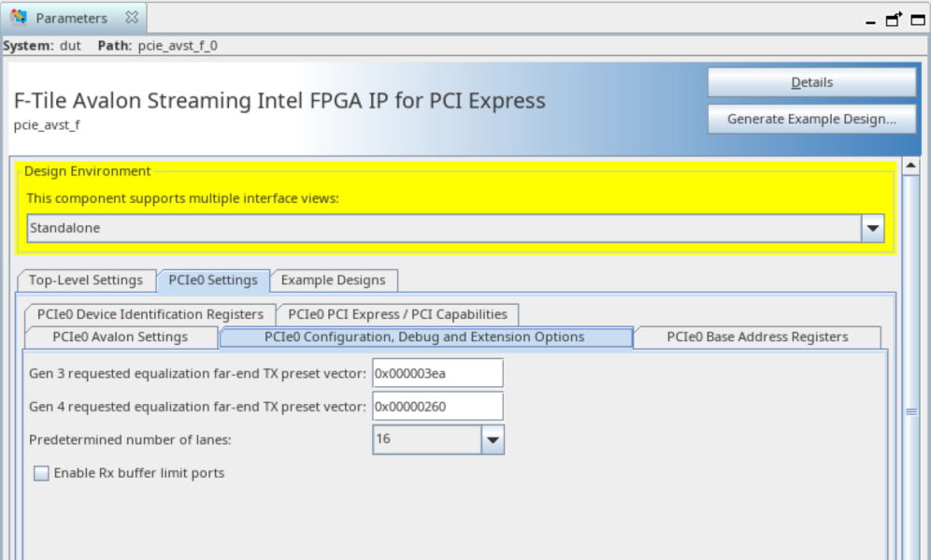Select the PCIe0 Settings tab
Screen dimensions: 931x560
tap(213, 280)
